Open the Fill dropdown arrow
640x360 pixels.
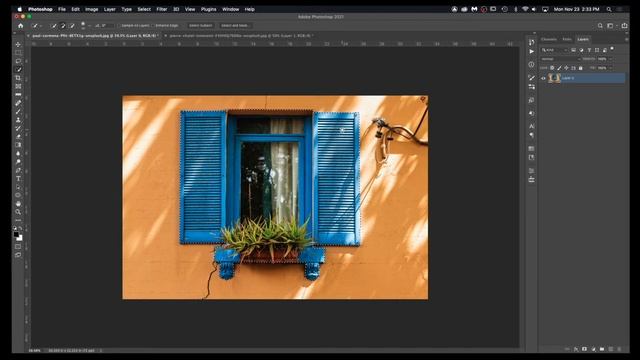click(x=611, y=68)
